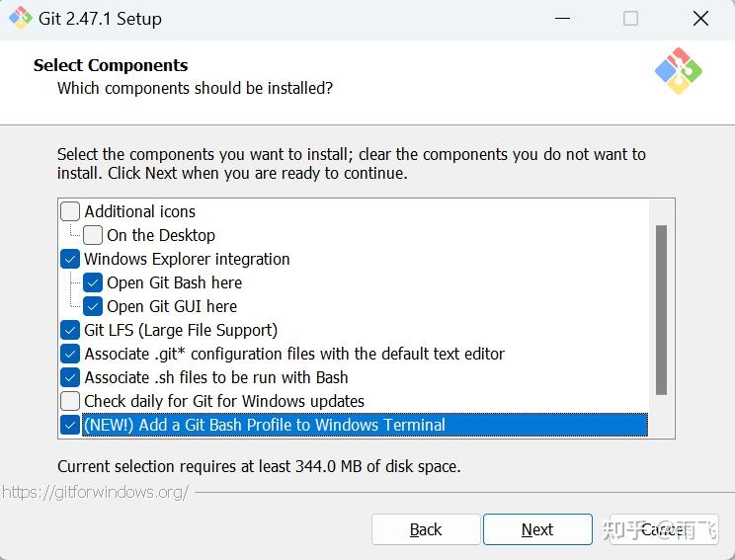Viewport: 735px width, 560px height.
Task: Uncheck Windows Explorer integration
Action: point(70,259)
